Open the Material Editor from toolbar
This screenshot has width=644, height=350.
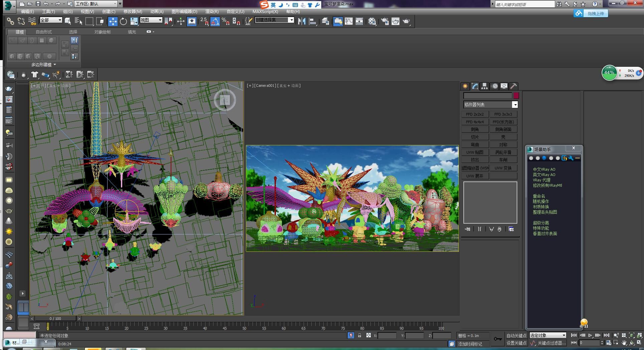coord(372,21)
